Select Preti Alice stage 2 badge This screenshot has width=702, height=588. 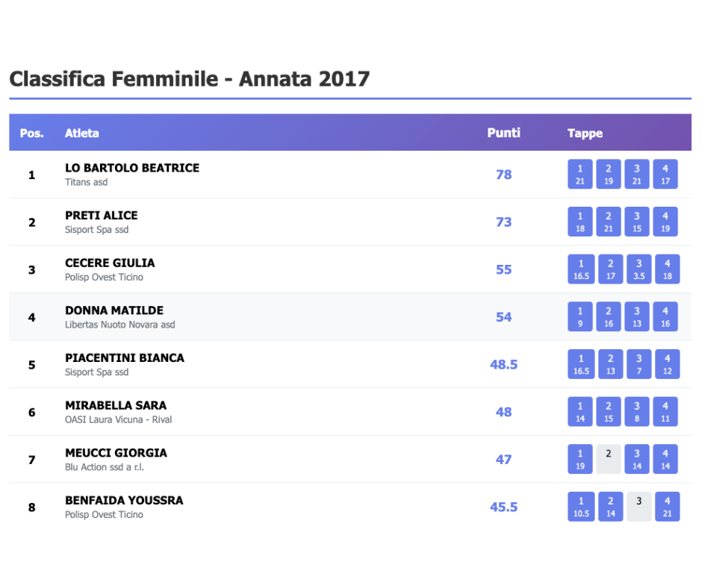pyautogui.click(x=609, y=222)
